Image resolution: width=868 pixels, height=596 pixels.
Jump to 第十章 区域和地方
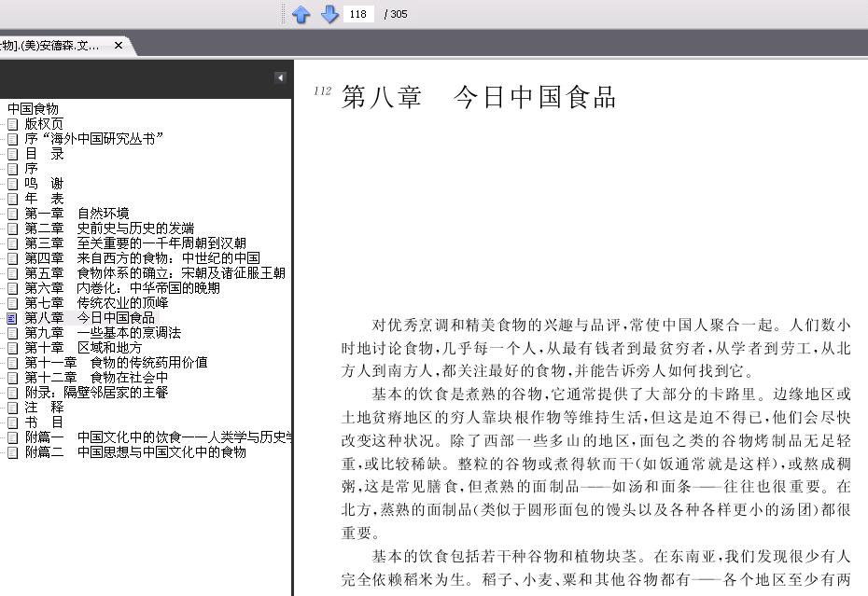[x=83, y=348]
